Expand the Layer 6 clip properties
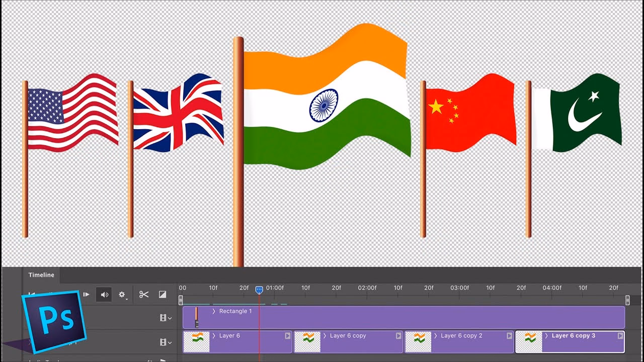Image resolution: width=644 pixels, height=362 pixels. pos(214,336)
